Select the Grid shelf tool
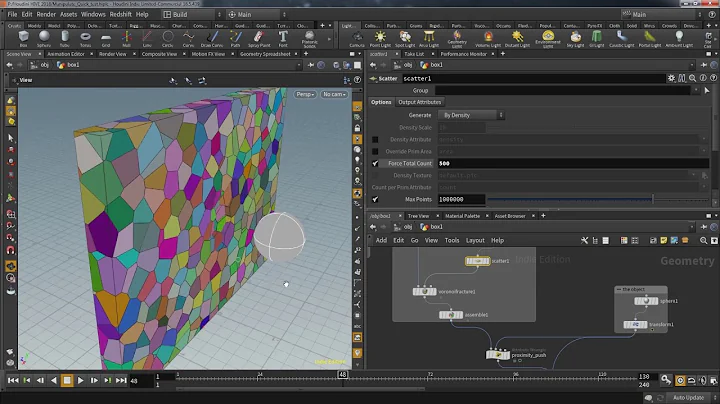This screenshot has height=404, width=720. click(x=106, y=38)
